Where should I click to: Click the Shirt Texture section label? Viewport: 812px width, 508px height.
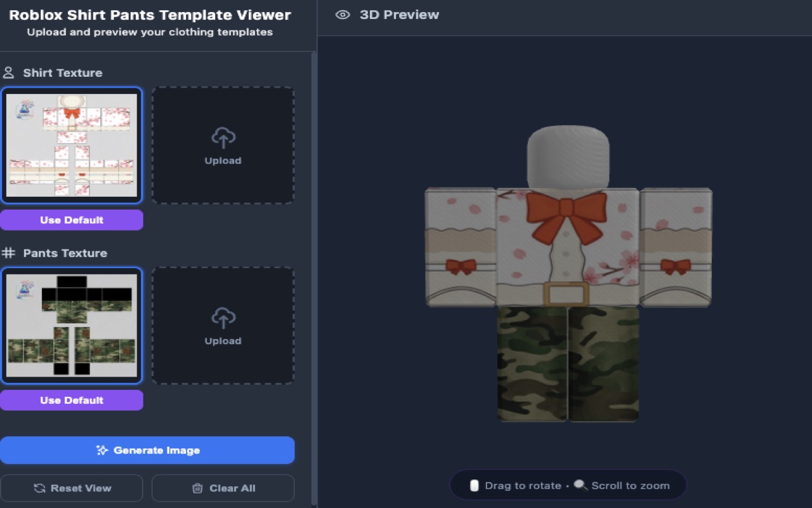[63, 73]
